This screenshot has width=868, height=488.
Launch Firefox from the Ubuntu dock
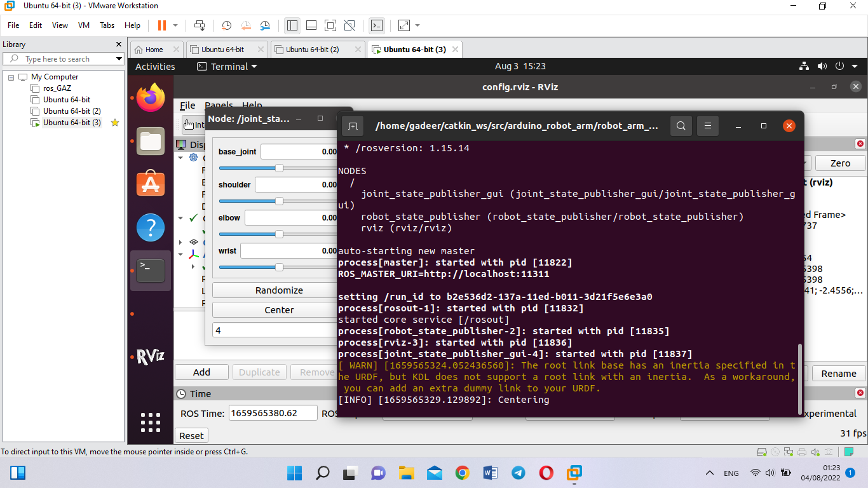coord(150,98)
